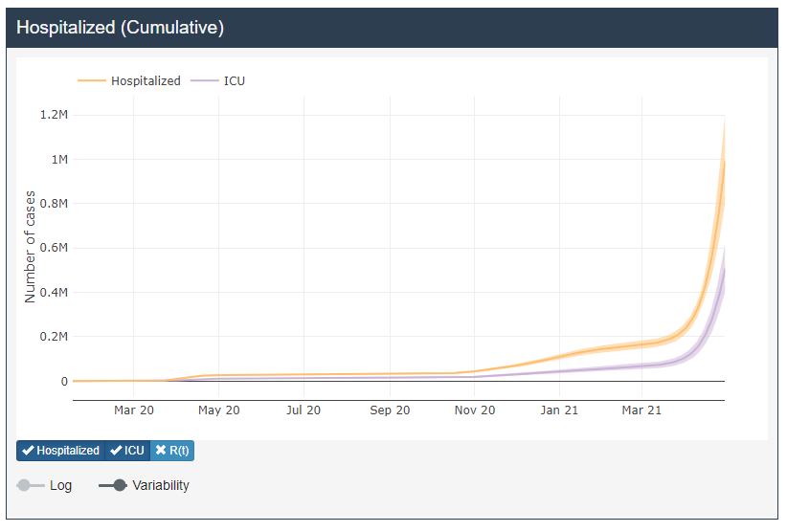Toggle the Hospitalized series button

pyautogui.click(x=60, y=451)
